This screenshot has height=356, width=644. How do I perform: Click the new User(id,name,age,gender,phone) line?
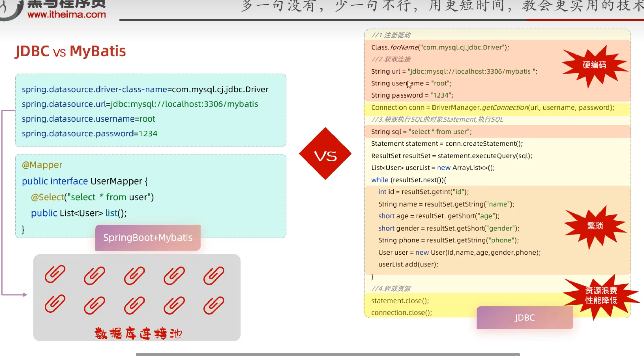(x=460, y=253)
